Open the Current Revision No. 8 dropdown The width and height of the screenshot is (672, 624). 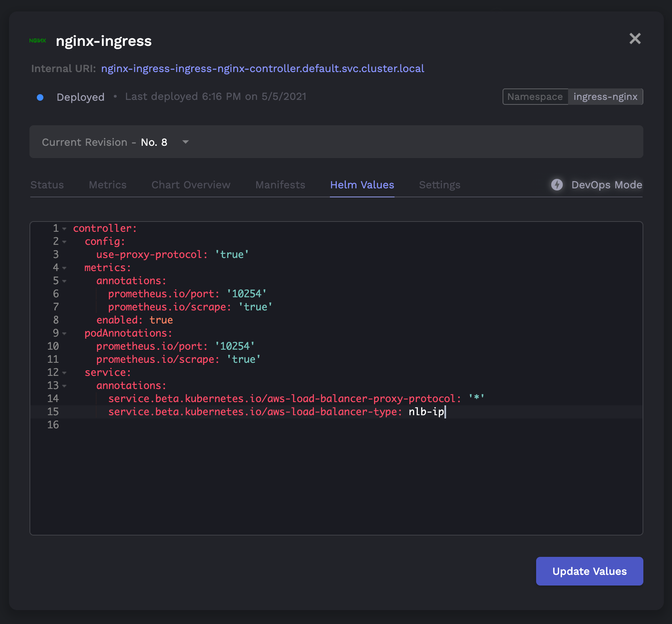[336, 142]
